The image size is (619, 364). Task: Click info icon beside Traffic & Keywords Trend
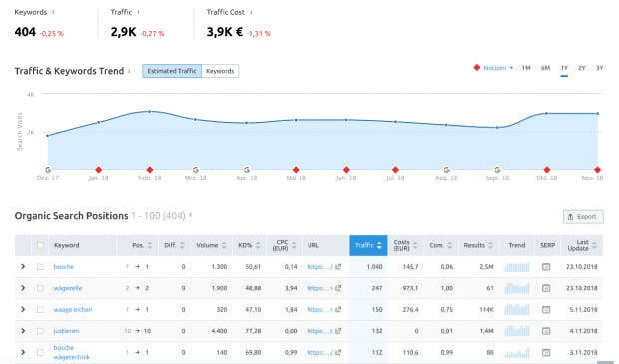[x=129, y=71]
